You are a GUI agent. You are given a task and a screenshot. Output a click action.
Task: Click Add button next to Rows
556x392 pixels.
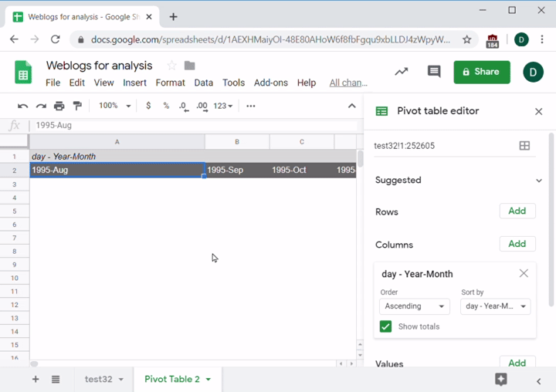[517, 211]
